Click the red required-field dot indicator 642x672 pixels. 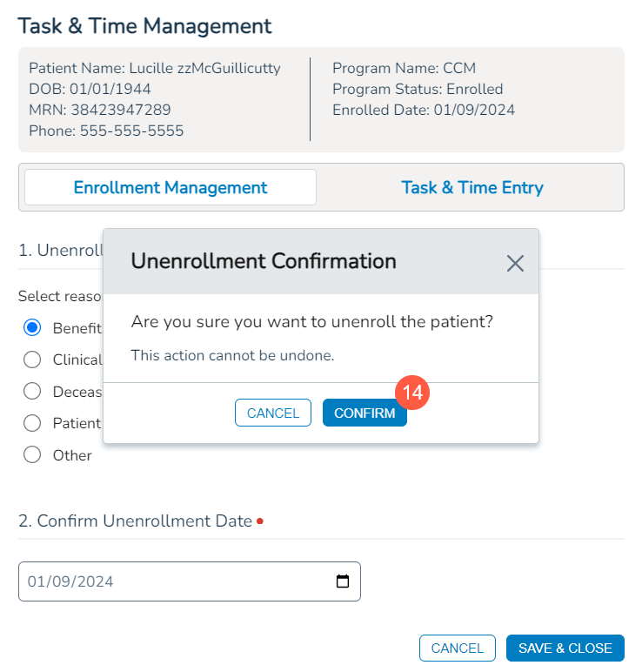[x=260, y=522]
